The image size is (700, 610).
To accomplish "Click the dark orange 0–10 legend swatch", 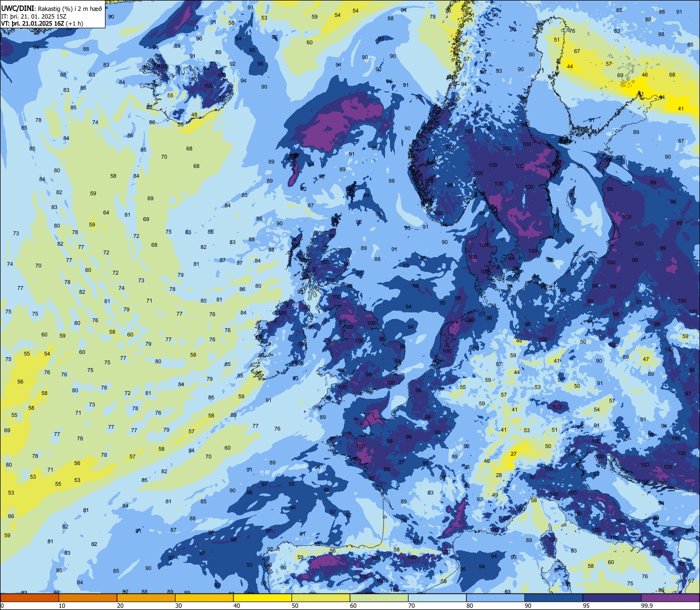I will click(30, 597).
